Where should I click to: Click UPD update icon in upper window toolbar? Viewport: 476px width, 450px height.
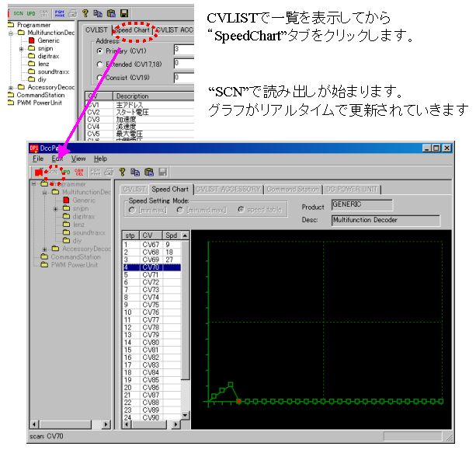[x=31, y=13]
